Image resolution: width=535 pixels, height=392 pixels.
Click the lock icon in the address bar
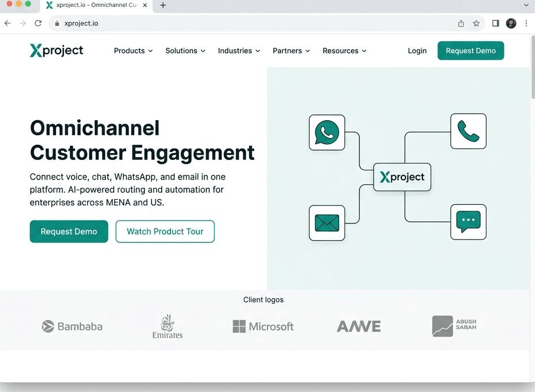(57, 24)
